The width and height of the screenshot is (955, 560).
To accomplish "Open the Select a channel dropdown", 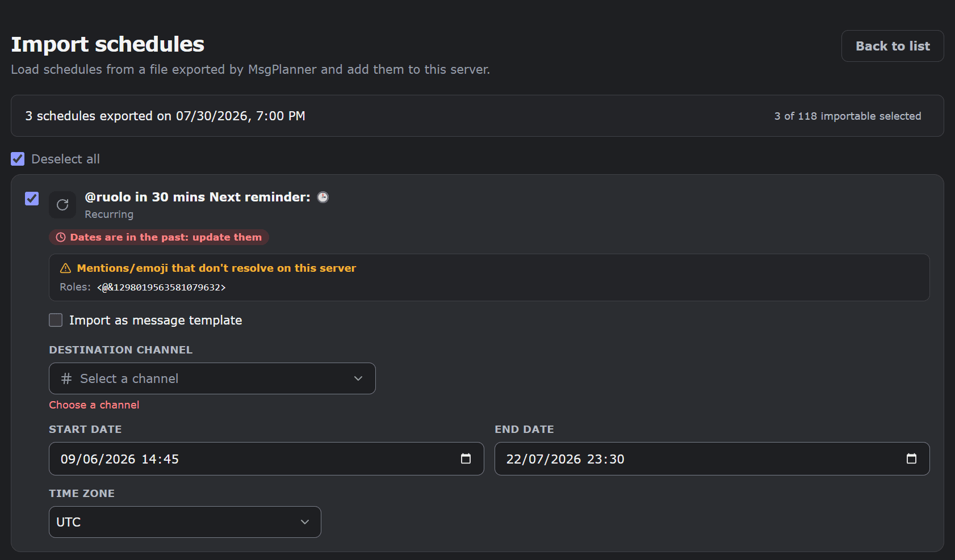I will [x=212, y=378].
